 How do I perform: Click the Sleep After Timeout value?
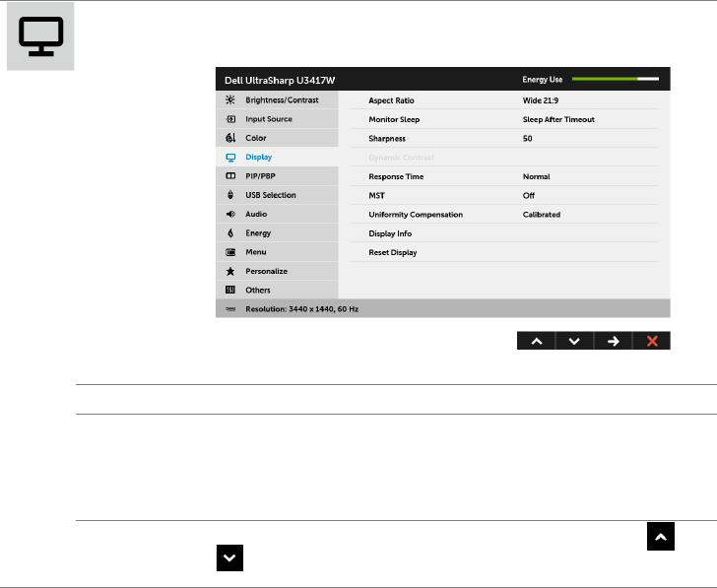click(x=558, y=119)
